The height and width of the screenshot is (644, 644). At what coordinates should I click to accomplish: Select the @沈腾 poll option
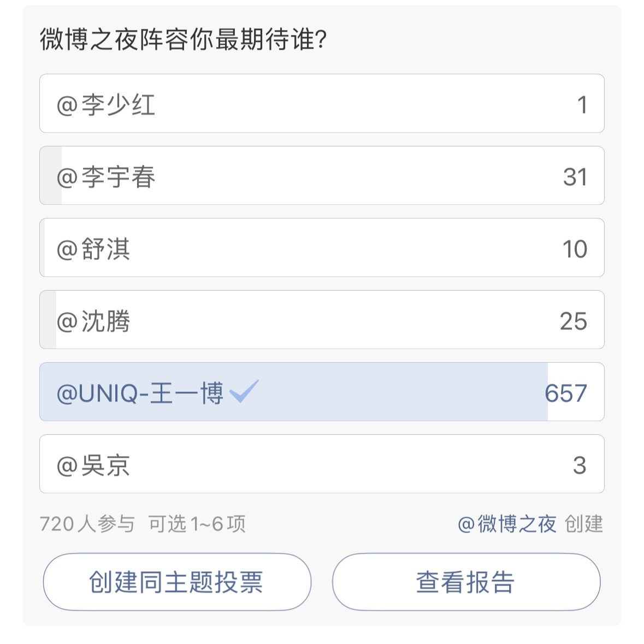point(322,320)
